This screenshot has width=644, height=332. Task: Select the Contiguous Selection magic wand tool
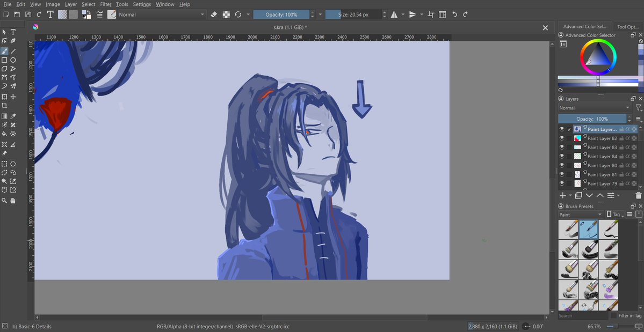4,181
